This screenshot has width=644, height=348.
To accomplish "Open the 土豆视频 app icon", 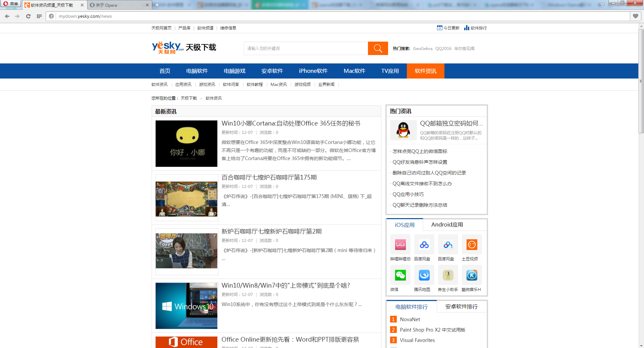I will [472, 245].
